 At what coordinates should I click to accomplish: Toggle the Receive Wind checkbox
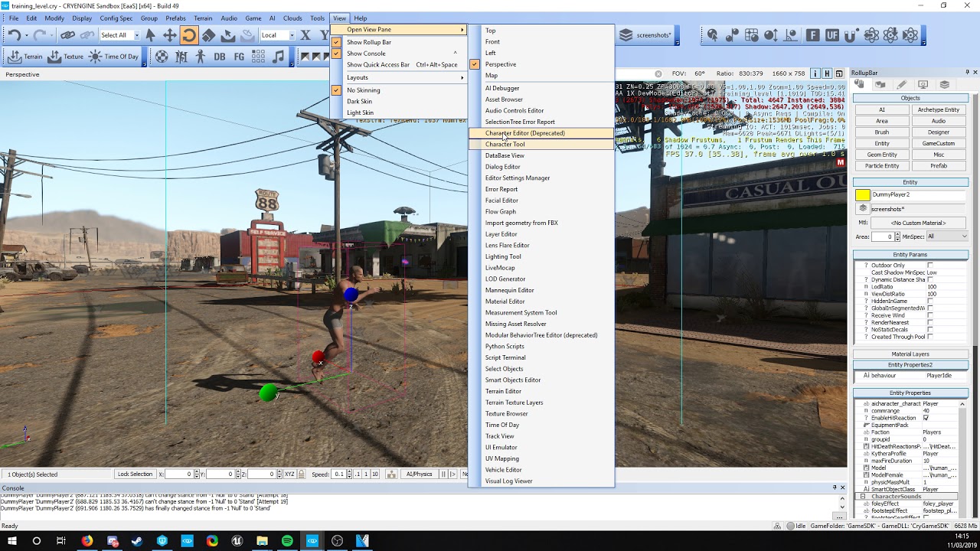930,315
